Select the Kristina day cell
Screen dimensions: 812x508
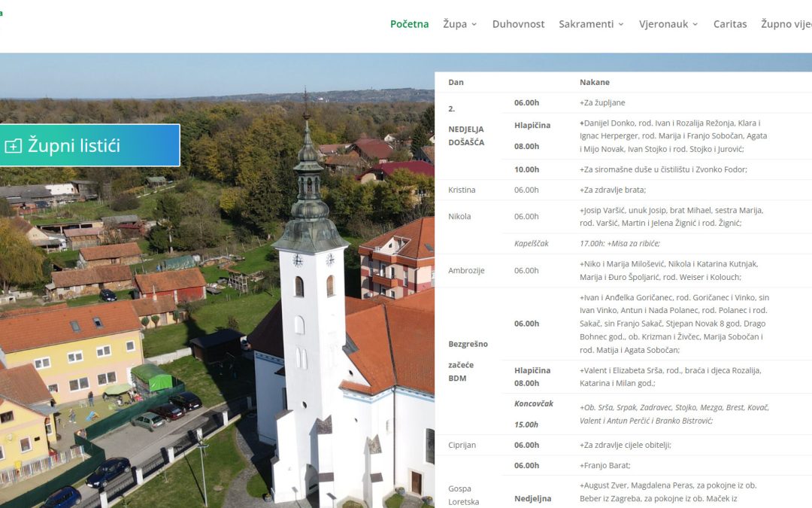[x=462, y=190]
